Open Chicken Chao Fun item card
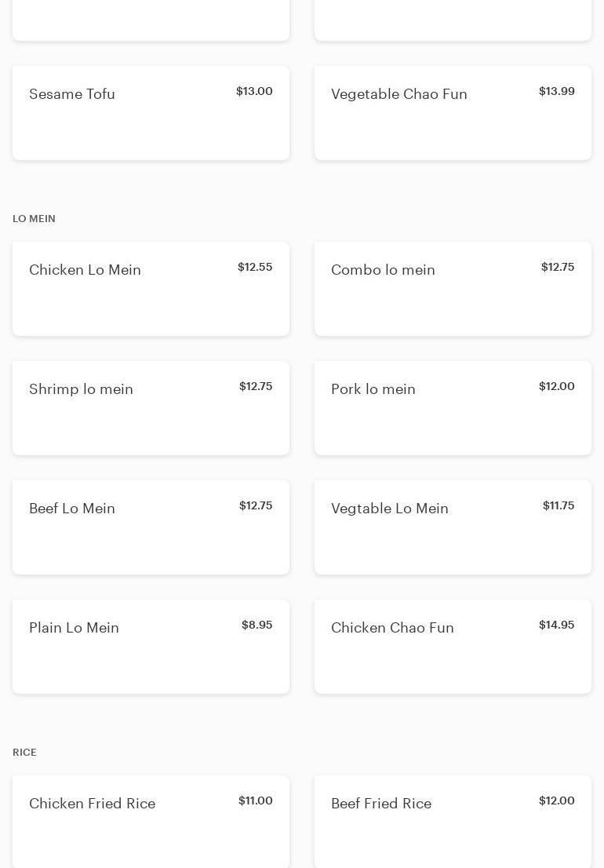 click(x=453, y=647)
